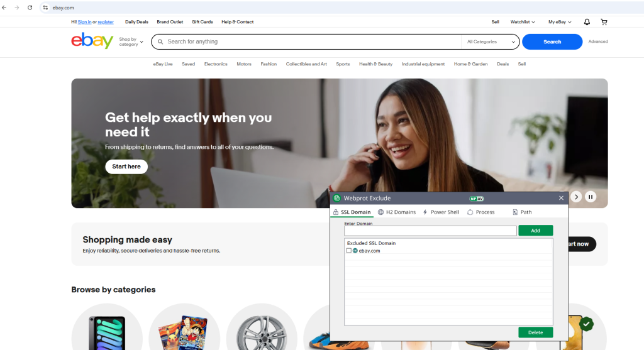Open the Process tab
This screenshot has height=350, width=644.
point(481,212)
